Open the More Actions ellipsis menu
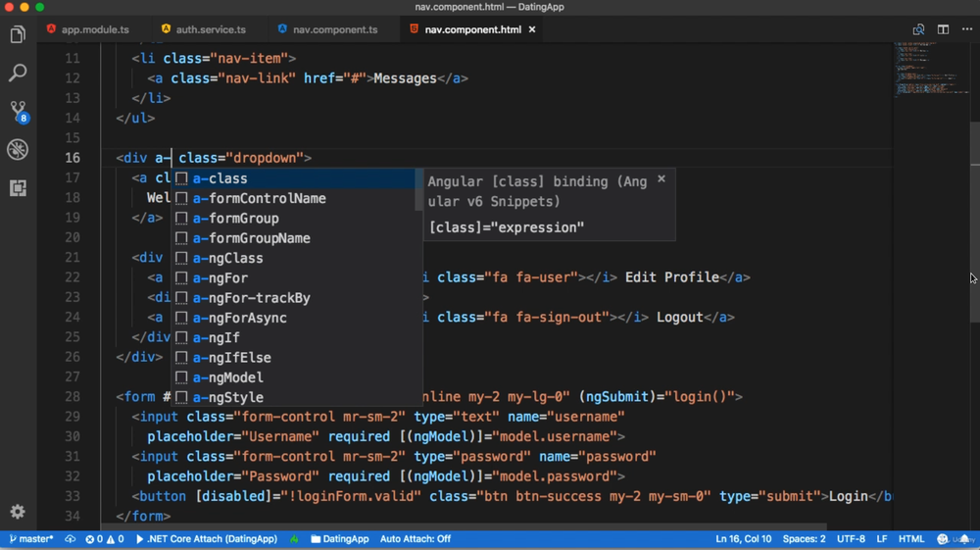 (x=967, y=29)
